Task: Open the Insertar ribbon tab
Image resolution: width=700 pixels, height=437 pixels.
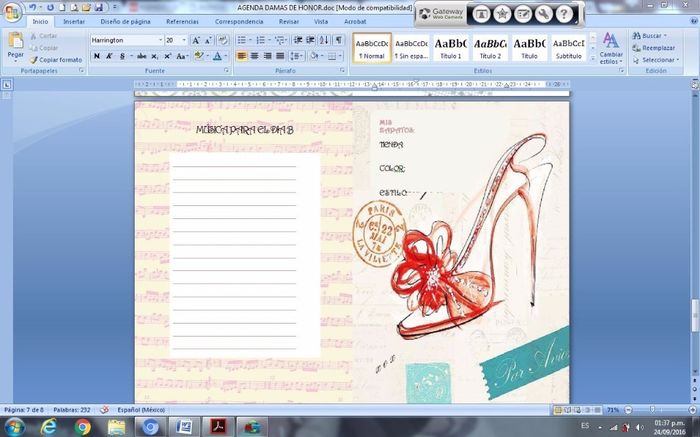Action: pos(74,21)
